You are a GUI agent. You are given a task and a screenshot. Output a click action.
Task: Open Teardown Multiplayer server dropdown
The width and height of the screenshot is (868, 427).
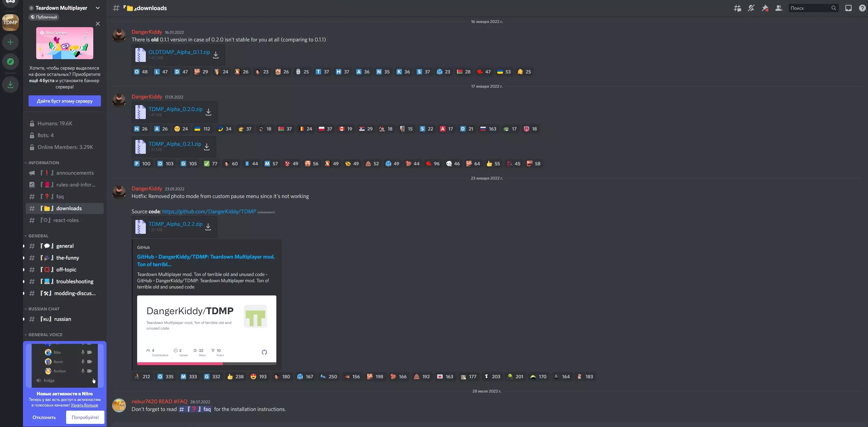click(64, 8)
